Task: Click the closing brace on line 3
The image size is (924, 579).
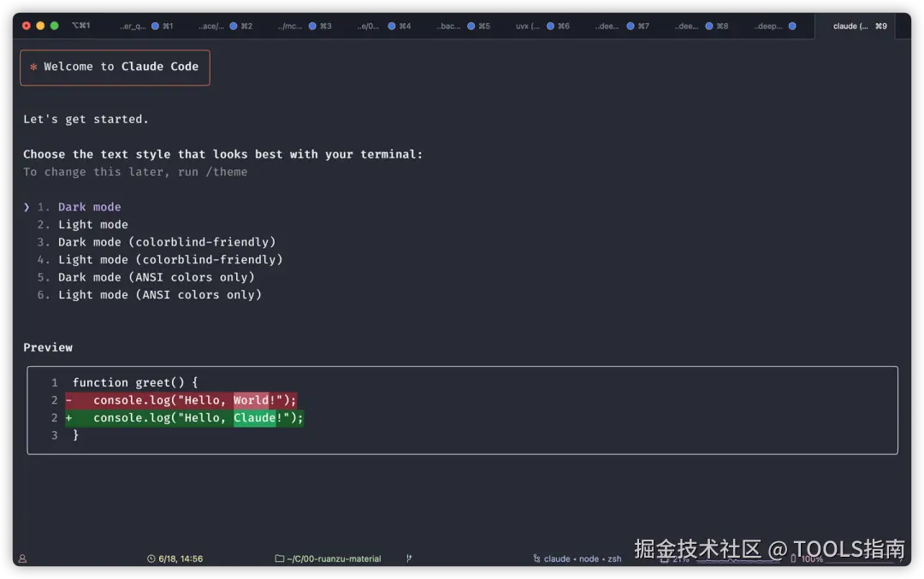Action: (75, 435)
